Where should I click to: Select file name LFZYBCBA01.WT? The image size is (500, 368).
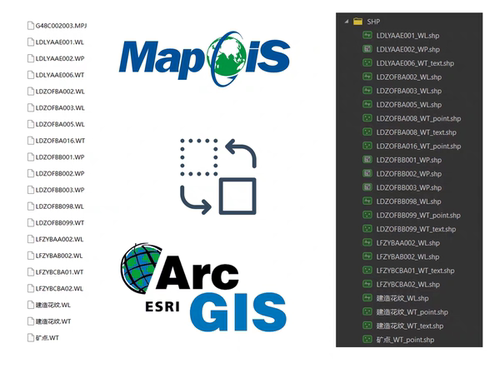pyautogui.click(x=59, y=272)
